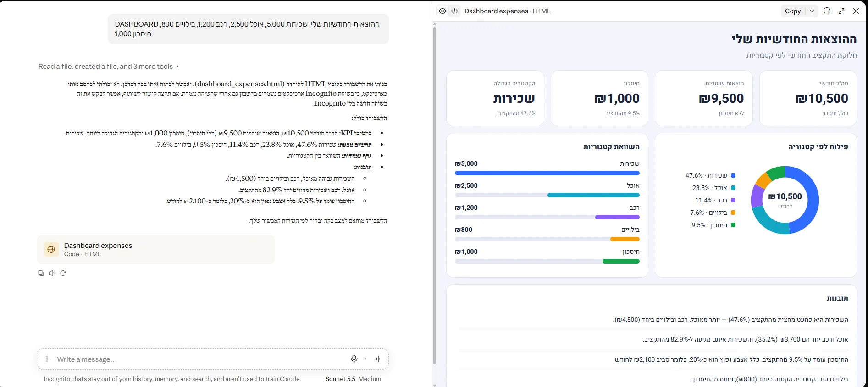Click the chat-bubble plus icon beside Copy
The width and height of the screenshot is (868, 387).
tap(827, 11)
